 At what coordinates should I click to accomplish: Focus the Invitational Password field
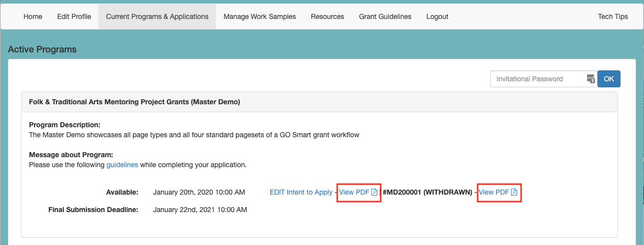(544, 79)
